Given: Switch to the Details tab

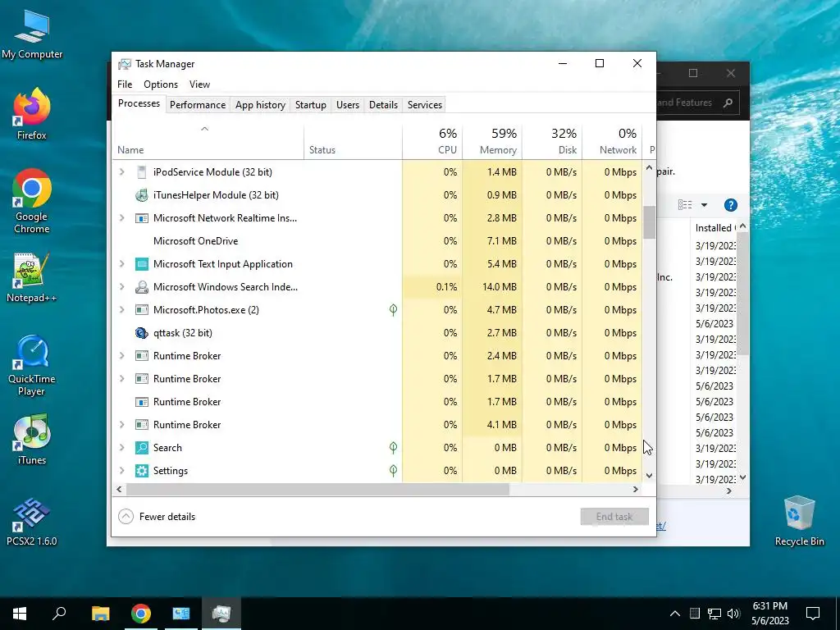Looking at the screenshot, I should click(x=384, y=105).
